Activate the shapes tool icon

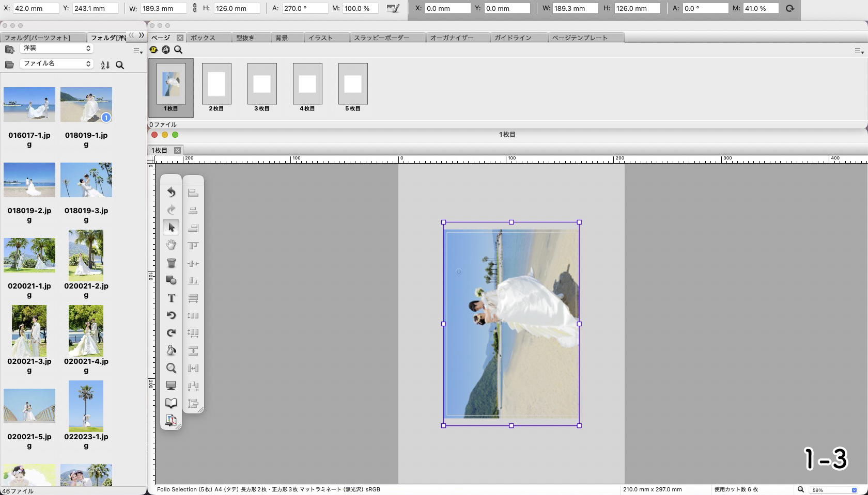pyautogui.click(x=171, y=280)
